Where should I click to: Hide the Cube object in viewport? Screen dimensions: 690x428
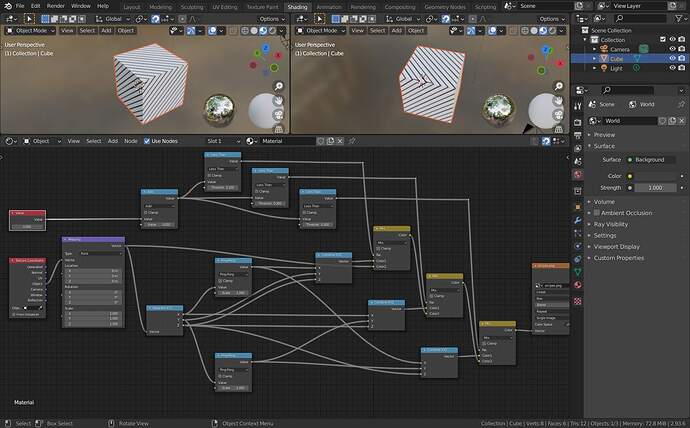[672, 59]
